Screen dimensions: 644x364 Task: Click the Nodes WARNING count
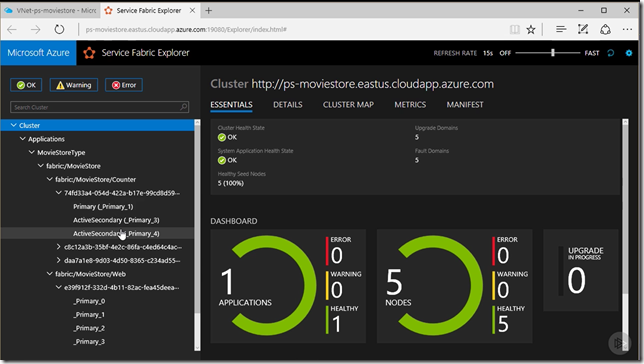[503, 290]
